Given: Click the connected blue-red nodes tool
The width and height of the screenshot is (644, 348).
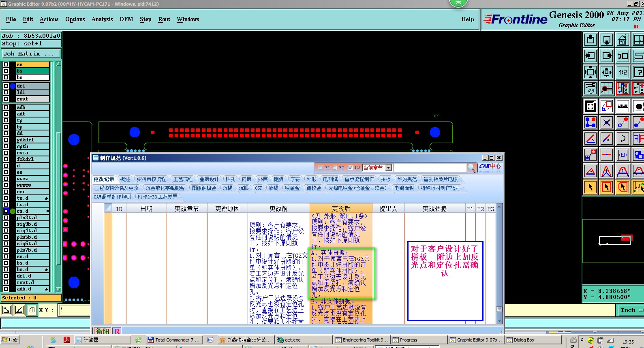Looking at the screenshot, I should pos(591,122).
